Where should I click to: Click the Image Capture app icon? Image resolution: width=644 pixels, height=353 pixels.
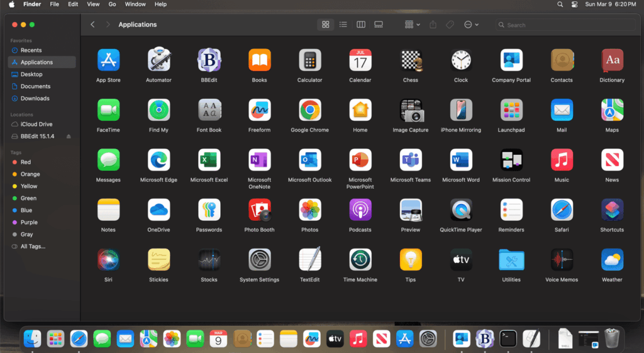click(410, 110)
